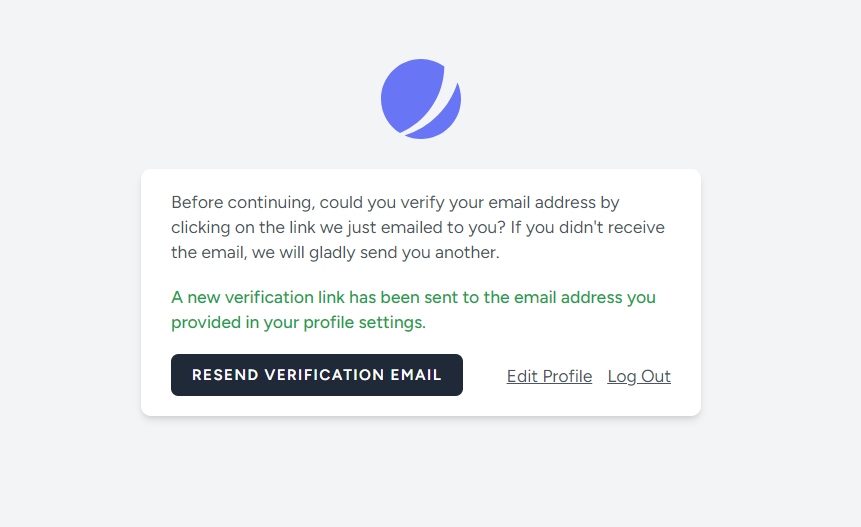Open the Edit Profile link
861x527 pixels.
point(549,376)
